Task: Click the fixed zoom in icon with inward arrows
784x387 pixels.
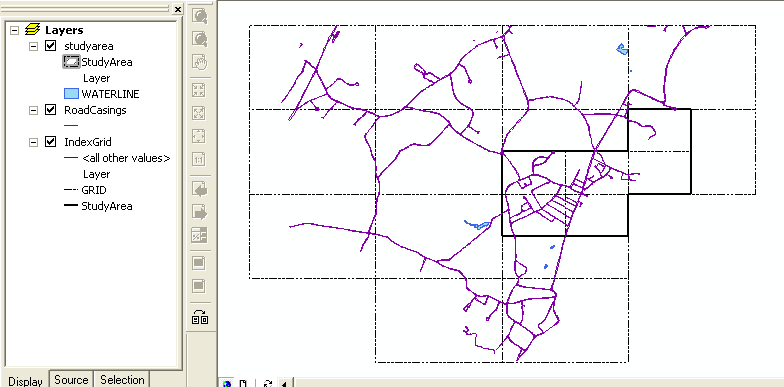Action: [199, 90]
